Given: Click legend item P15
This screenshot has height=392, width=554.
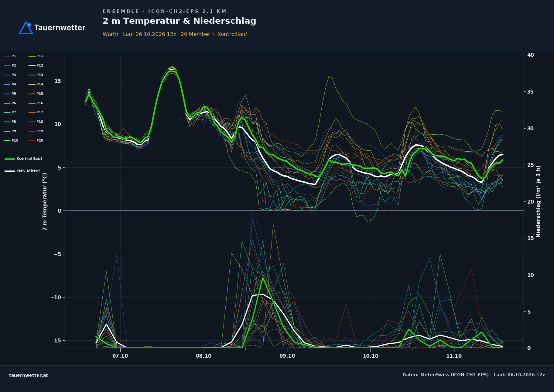Looking at the screenshot, I should (x=36, y=94).
